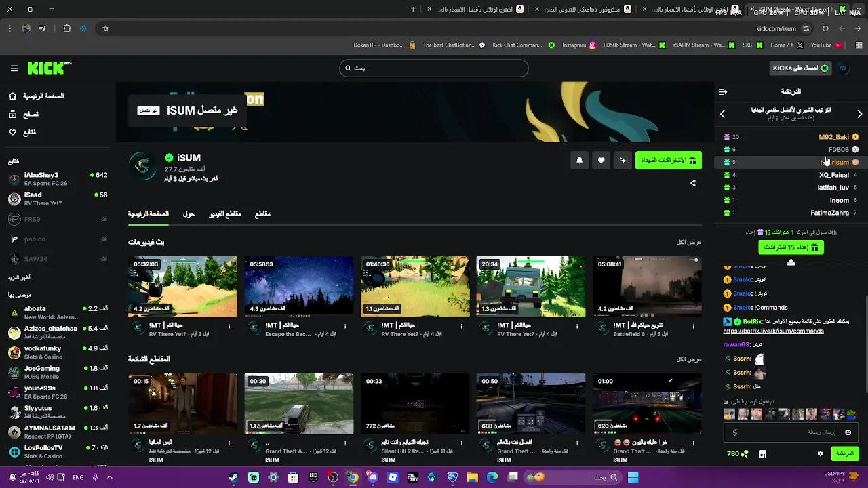This screenshot has height=488, width=868.
Task: Select M92_Baki in gift leaderboard
Action: pyautogui.click(x=791, y=137)
